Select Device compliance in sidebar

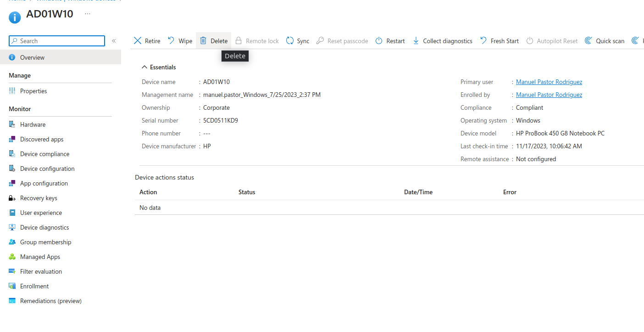coord(44,154)
